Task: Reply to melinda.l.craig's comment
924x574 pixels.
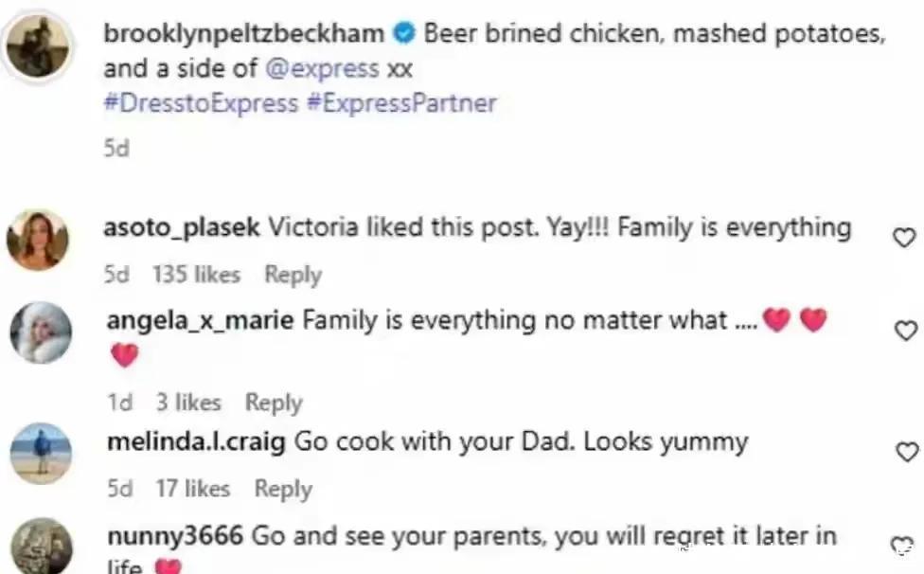Action: tap(283, 489)
